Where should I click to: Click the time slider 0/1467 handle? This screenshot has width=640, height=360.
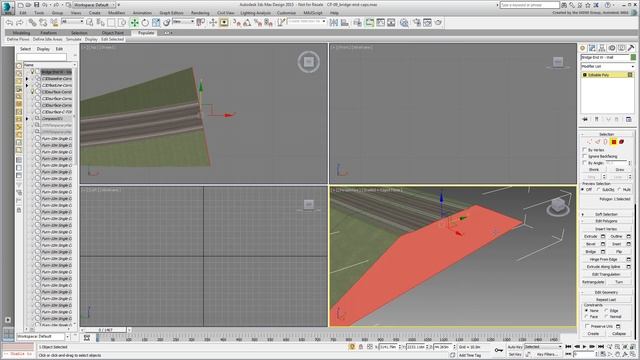[x=105, y=330]
